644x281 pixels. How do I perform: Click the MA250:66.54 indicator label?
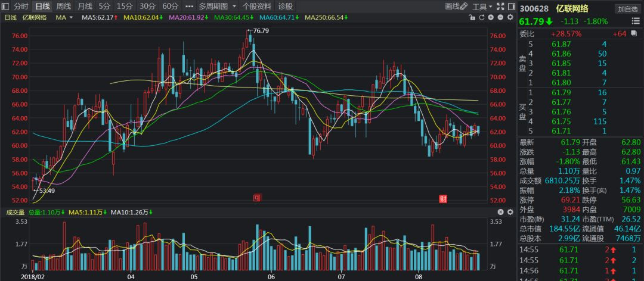pyautogui.click(x=327, y=17)
